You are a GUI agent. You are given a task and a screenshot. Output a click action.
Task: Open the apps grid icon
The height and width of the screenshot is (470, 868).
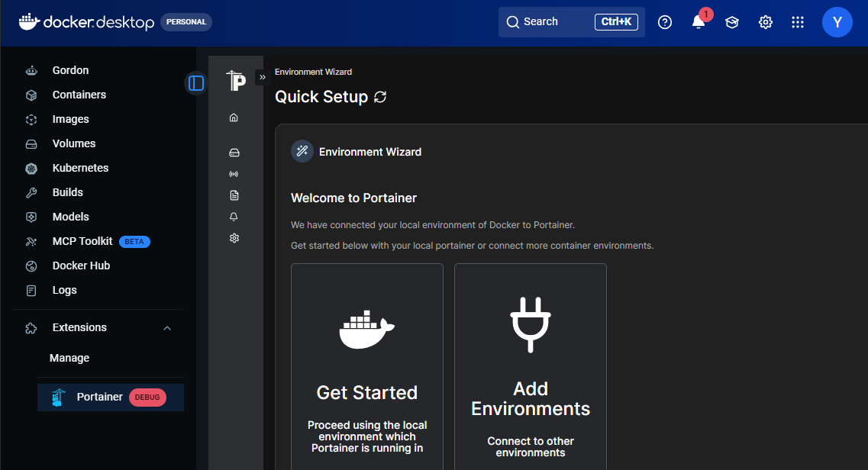(x=798, y=22)
